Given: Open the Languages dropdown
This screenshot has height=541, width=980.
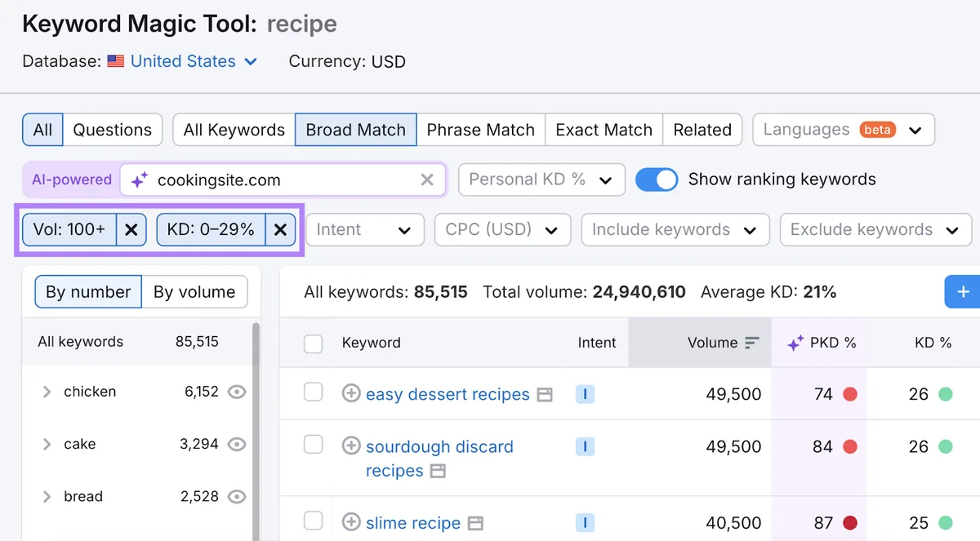Looking at the screenshot, I should pyautogui.click(x=844, y=130).
